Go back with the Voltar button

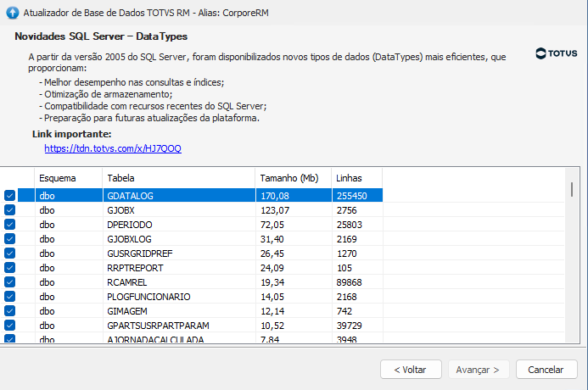[411, 370]
